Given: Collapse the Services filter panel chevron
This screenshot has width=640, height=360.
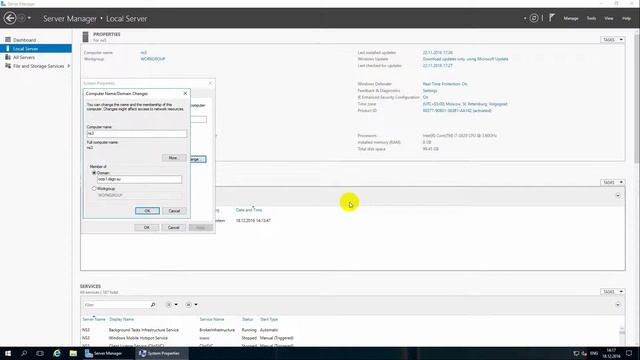Looking at the screenshot, I should pyautogui.click(x=618, y=304).
